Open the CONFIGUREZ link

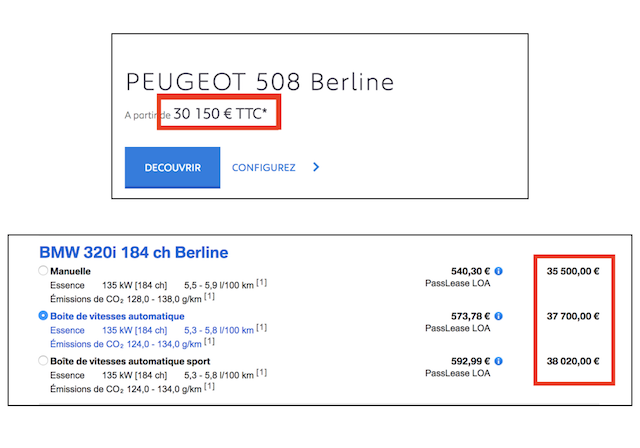(263, 167)
